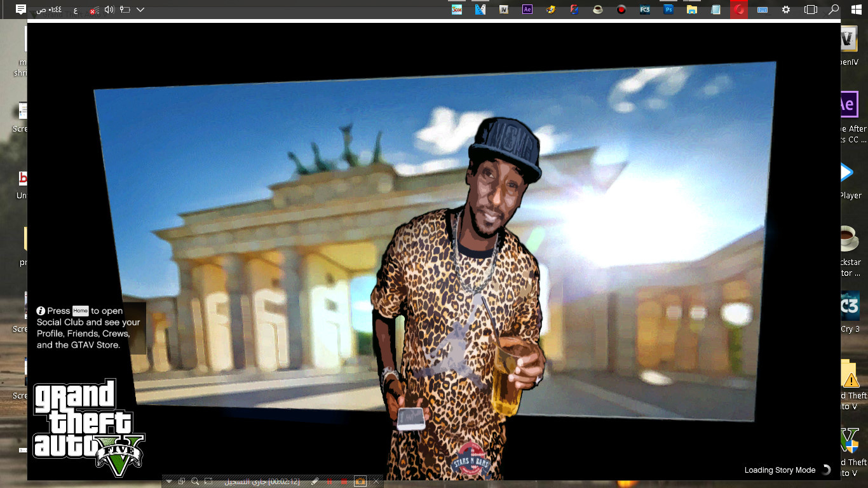This screenshot has height=488, width=868.
Task: Open the coffee cup taskbar icon
Action: [598, 10]
